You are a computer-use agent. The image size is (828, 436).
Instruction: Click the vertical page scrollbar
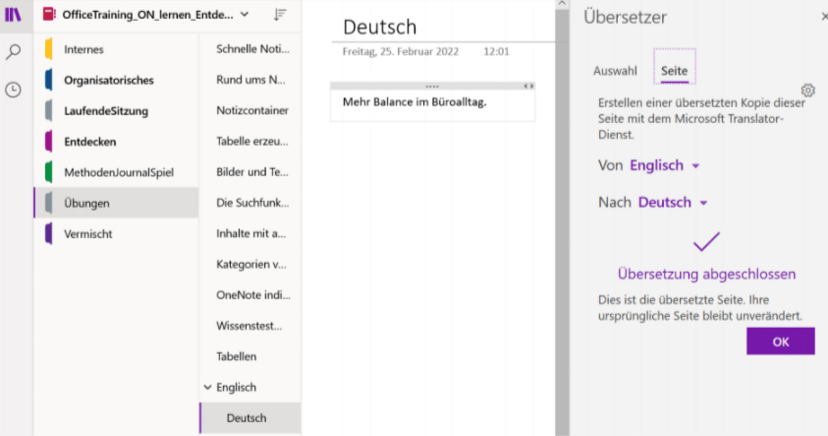pos(562,222)
